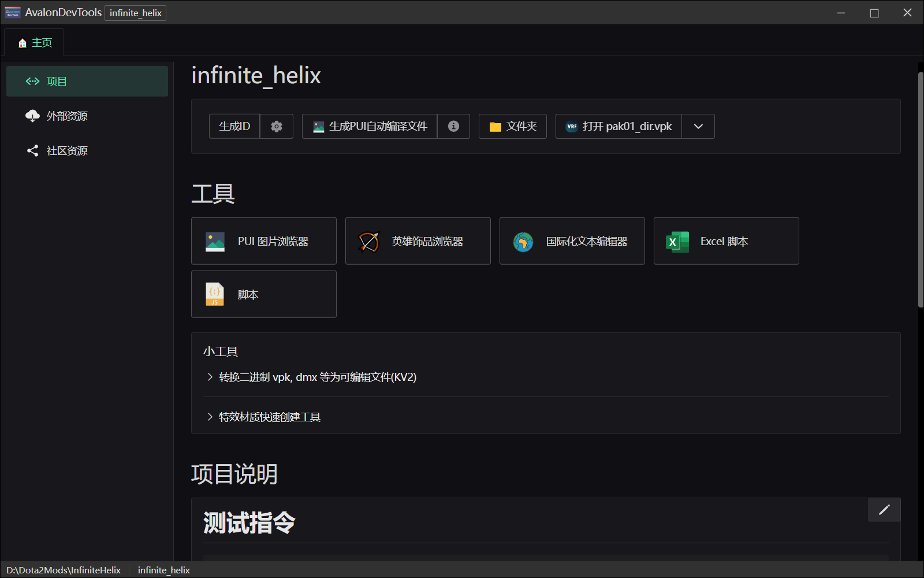Screen dimensions: 924x578
Task: Open the 项目 sidebar section
Action: (x=87, y=81)
